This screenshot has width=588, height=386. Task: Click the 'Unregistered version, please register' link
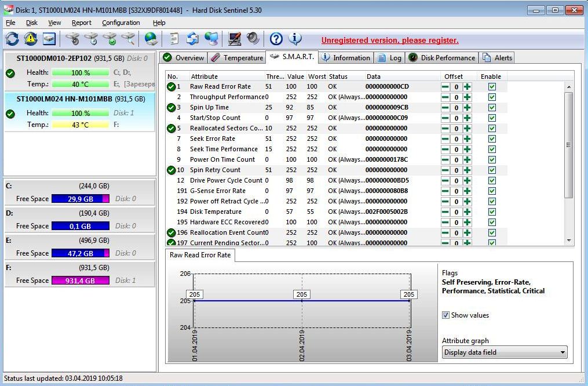pyautogui.click(x=390, y=40)
